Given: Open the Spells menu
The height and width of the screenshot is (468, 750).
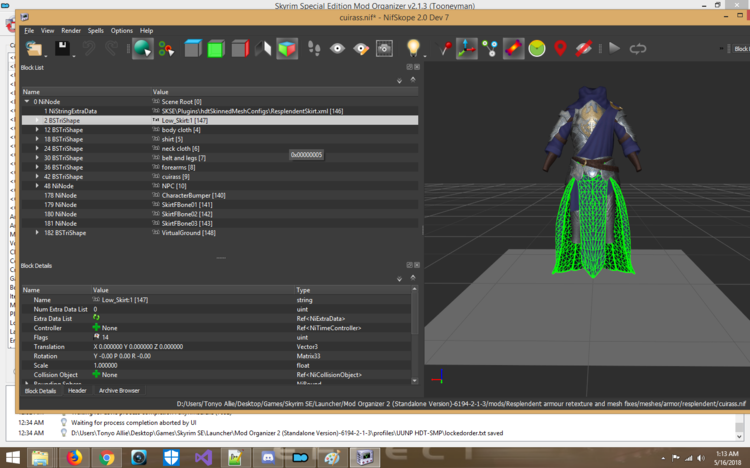Looking at the screenshot, I should coord(96,31).
